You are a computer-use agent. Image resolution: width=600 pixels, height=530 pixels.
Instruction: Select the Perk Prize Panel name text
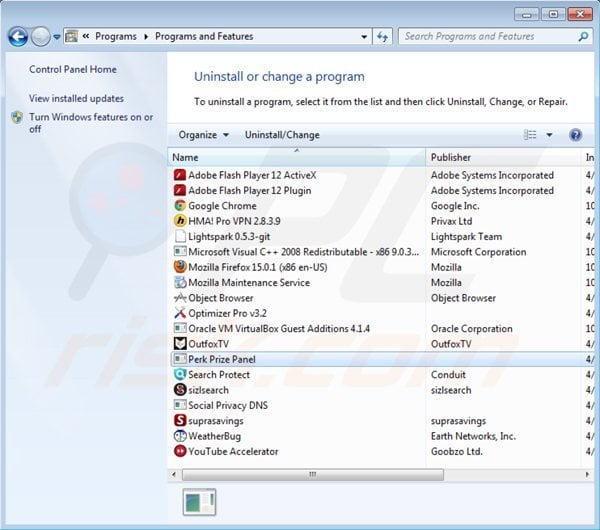click(x=222, y=359)
